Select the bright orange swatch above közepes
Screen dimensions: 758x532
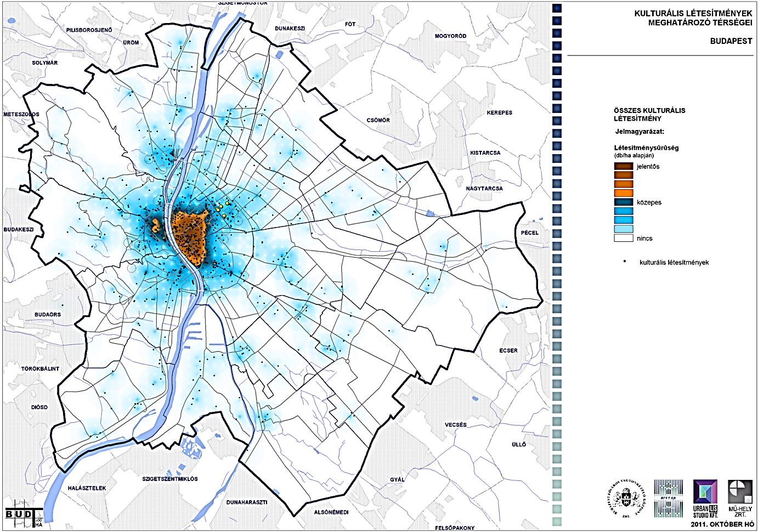pos(624,193)
